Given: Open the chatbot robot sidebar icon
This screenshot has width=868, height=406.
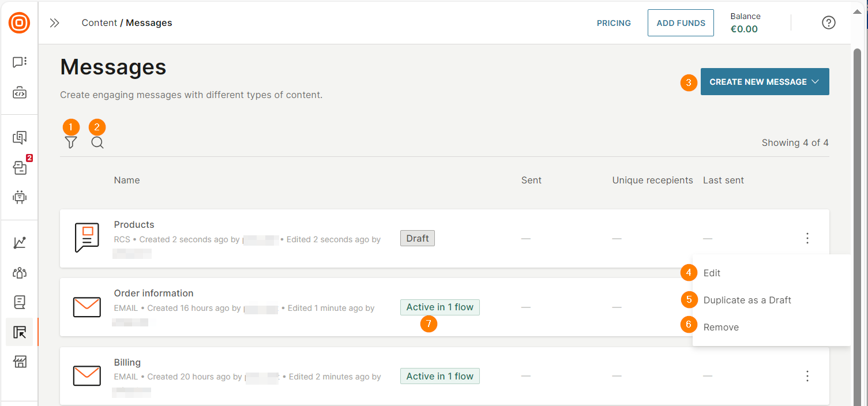Looking at the screenshot, I should (20, 197).
